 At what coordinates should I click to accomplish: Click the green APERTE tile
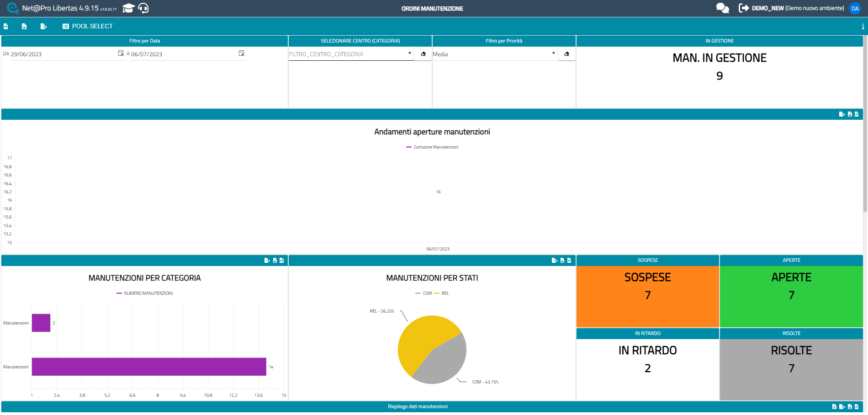(x=791, y=296)
